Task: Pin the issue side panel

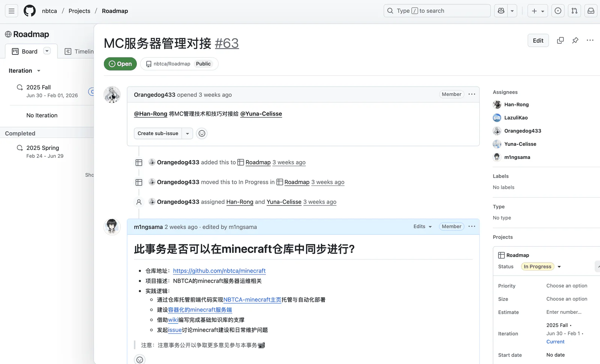Action: (x=575, y=40)
